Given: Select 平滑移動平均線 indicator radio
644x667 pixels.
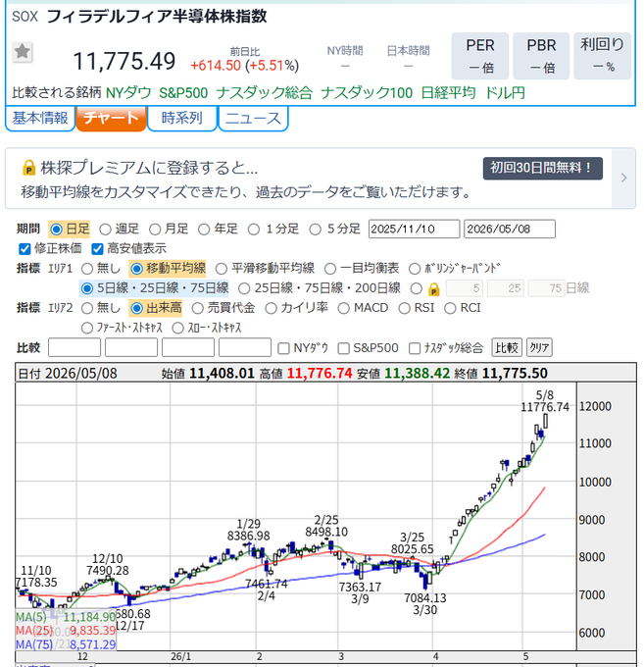Looking at the screenshot, I should coord(222,269).
